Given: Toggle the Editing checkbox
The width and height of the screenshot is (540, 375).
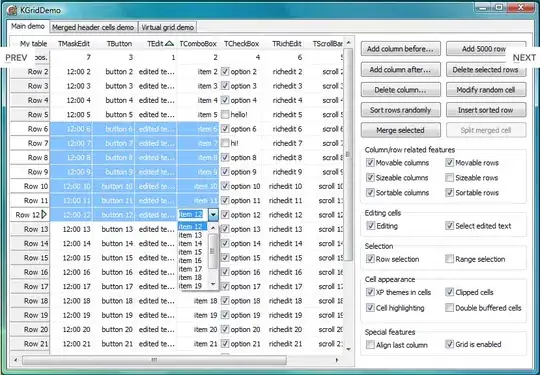Looking at the screenshot, I should tap(371, 226).
